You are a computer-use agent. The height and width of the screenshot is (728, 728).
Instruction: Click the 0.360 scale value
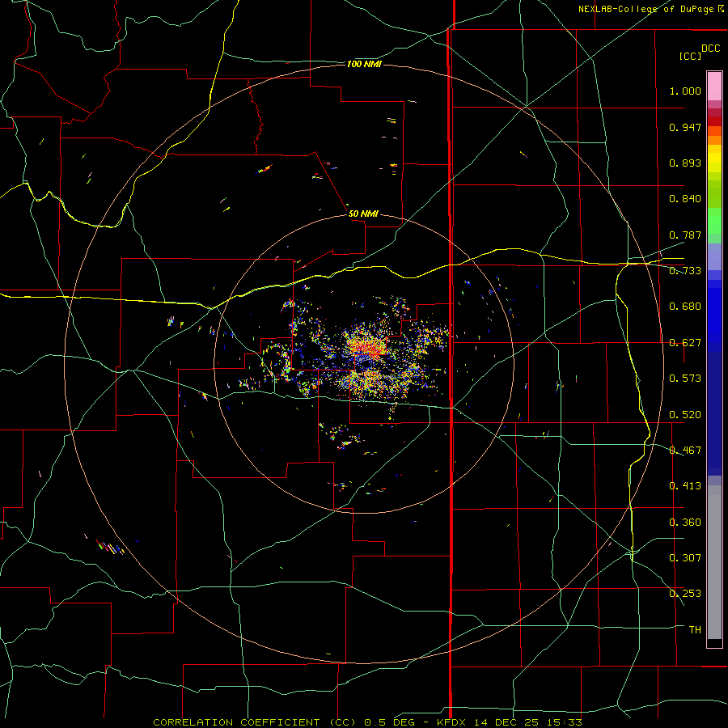coord(685,523)
